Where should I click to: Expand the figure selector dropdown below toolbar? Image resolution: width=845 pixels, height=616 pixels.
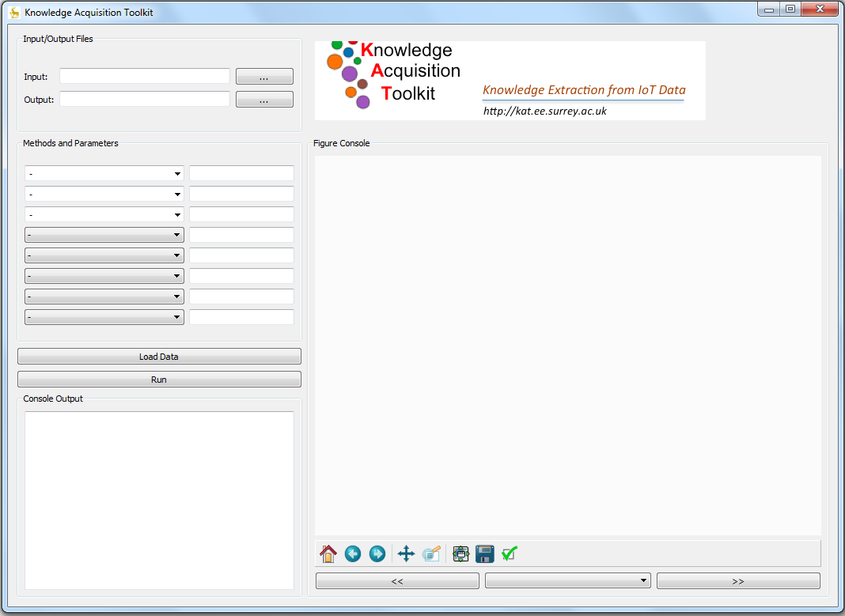click(x=568, y=580)
